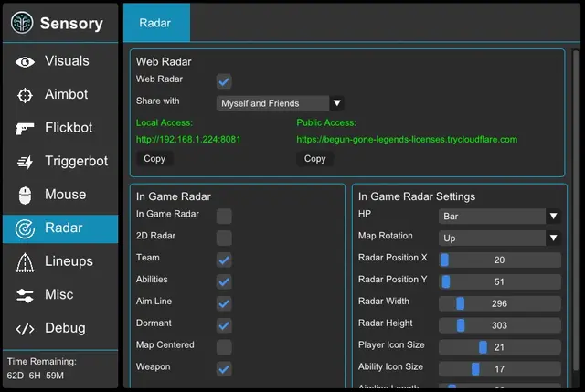Open the Share with dropdown

[280, 103]
